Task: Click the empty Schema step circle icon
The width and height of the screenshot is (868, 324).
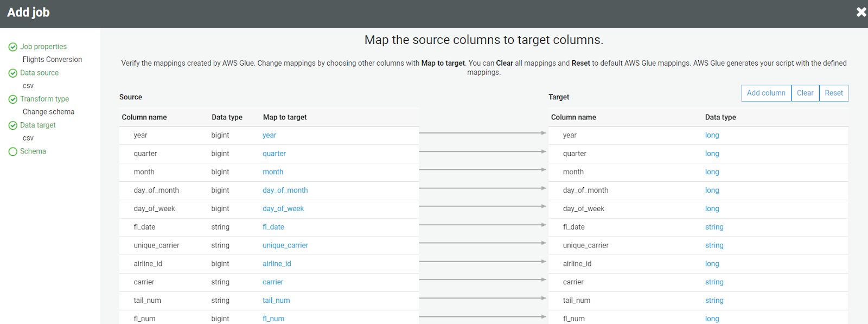Action: point(13,151)
